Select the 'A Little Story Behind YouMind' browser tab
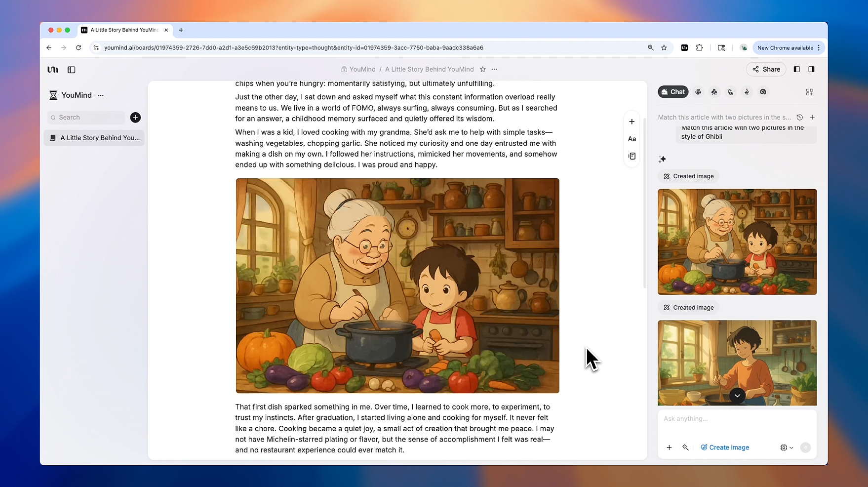This screenshot has width=868, height=487. [124, 30]
